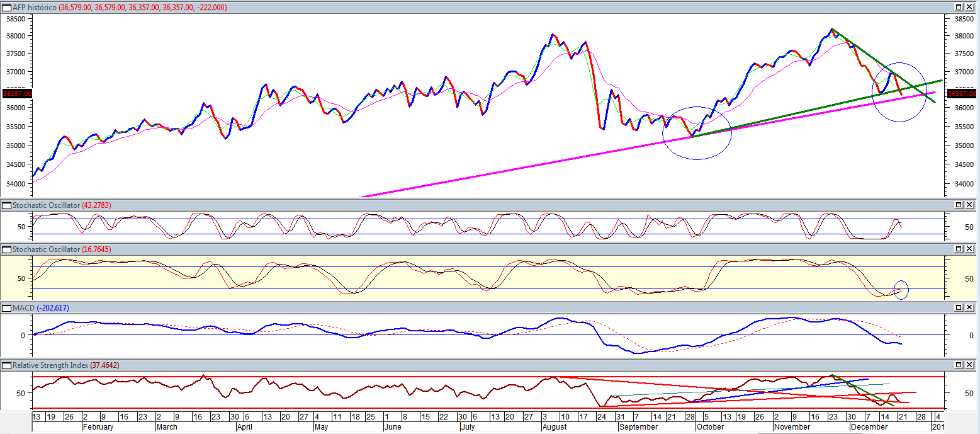This screenshot has width=980, height=434.
Task: Close the AFP histórico price panel
Action: click(x=969, y=7)
